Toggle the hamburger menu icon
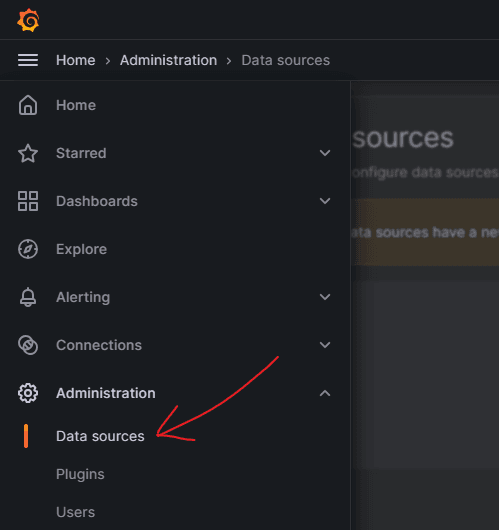 [28, 60]
